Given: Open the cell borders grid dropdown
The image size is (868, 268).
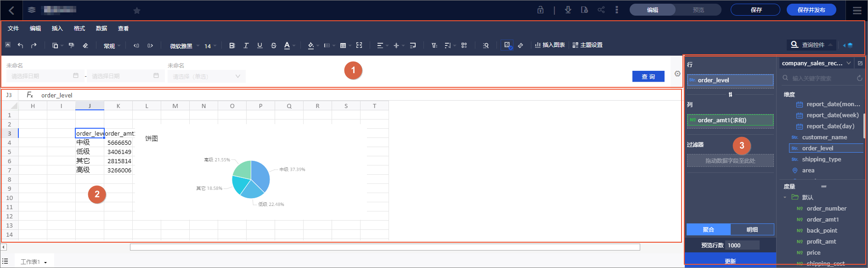Looking at the screenshot, I should point(345,45).
